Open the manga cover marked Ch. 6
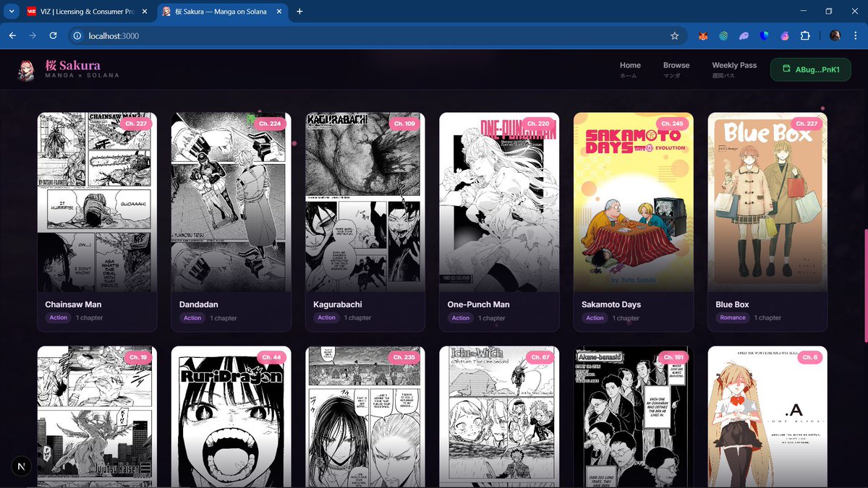 tap(767, 417)
